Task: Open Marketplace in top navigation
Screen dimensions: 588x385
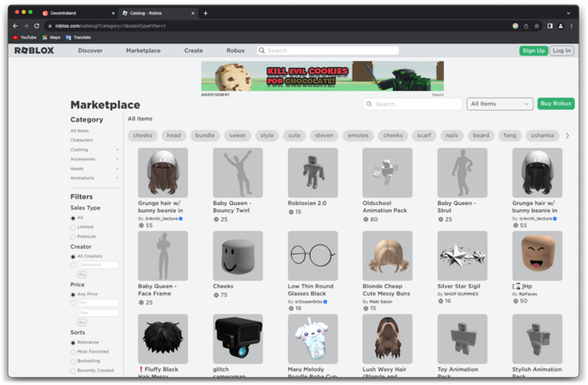Action: pos(143,51)
